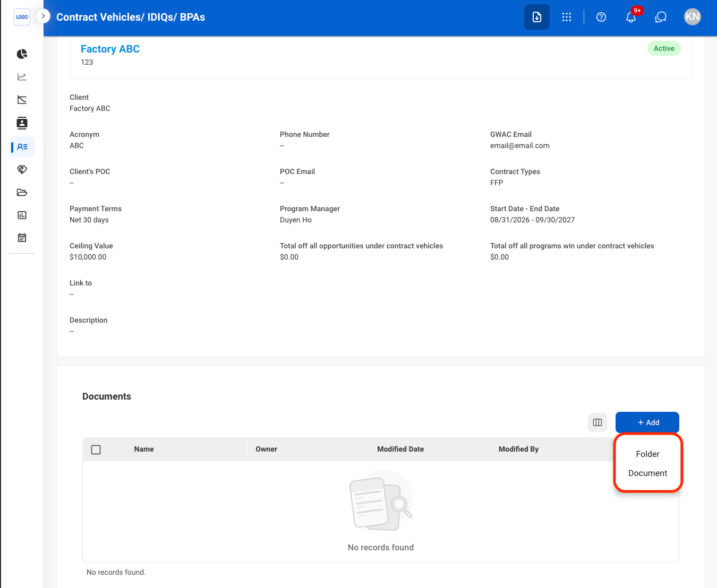Open the bar chart report sidebar icon
The width and height of the screenshot is (717, 588).
(x=22, y=215)
